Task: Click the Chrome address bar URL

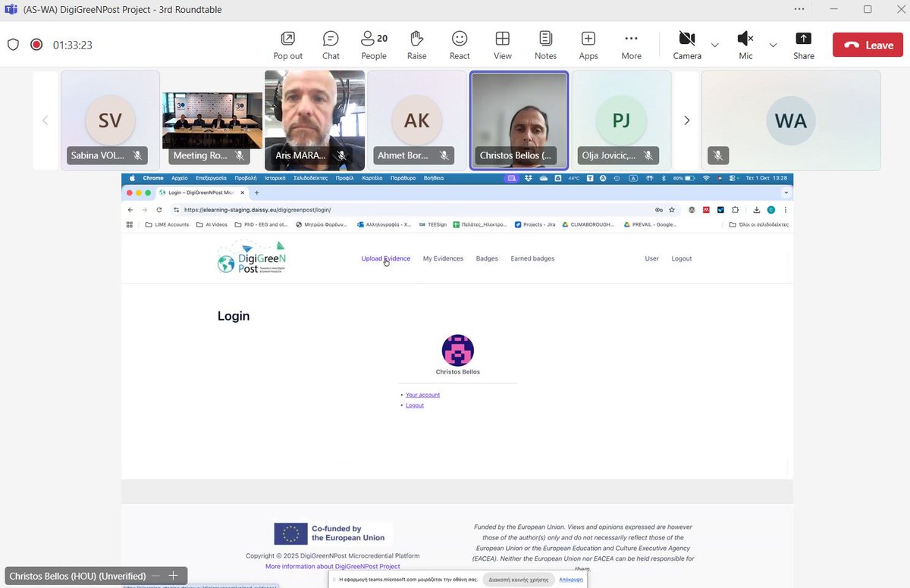Action: (258, 210)
